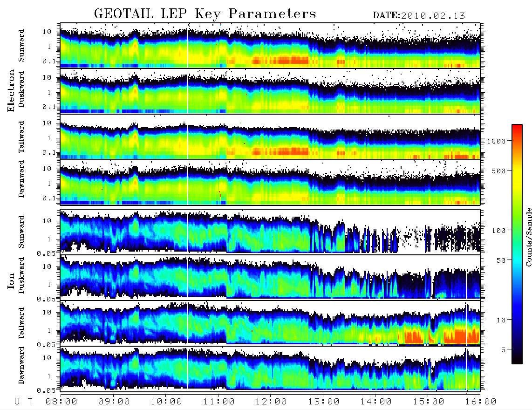The height and width of the screenshot is (410, 532).
Task: Open the Ion Tailward spectrogram panel
Action: (x=270, y=323)
